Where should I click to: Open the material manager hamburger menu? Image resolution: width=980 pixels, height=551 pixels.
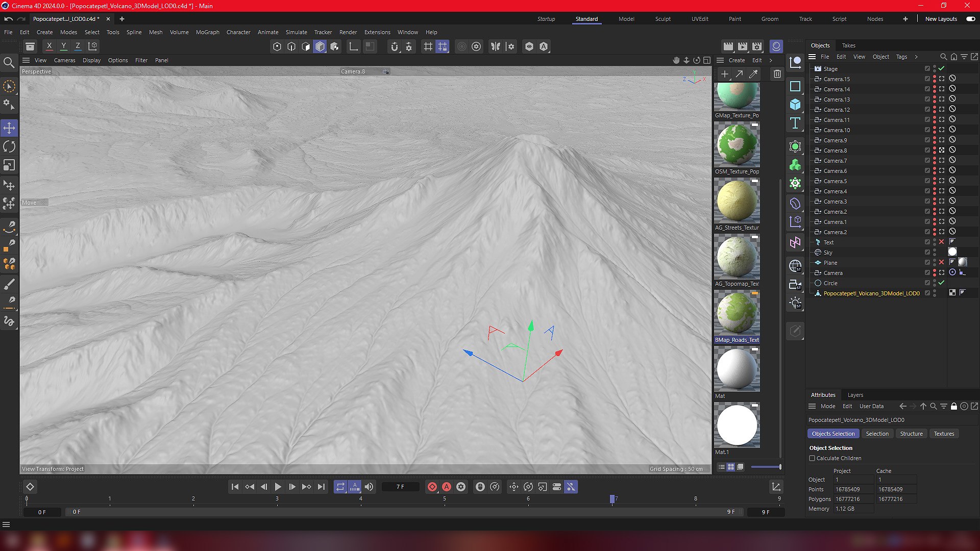(720, 60)
